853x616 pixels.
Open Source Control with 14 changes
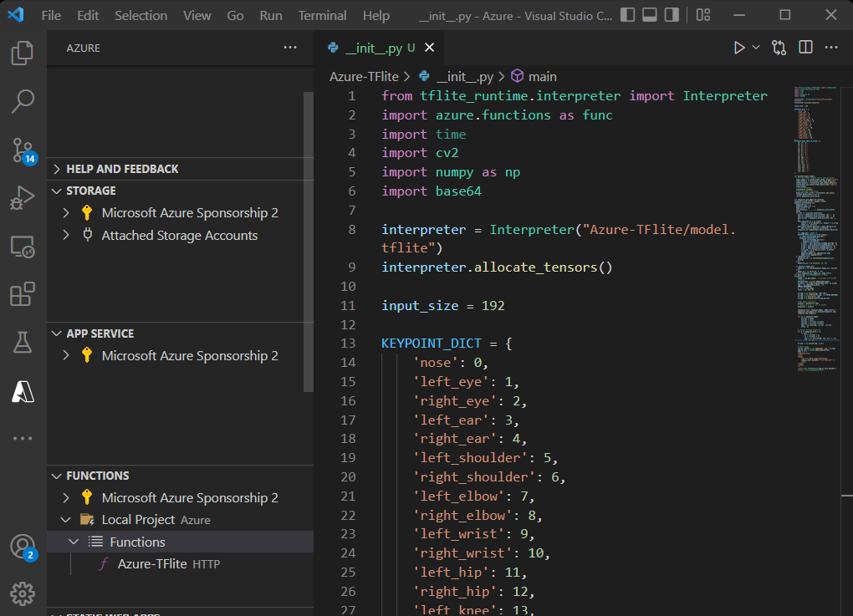tap(23, 150)
